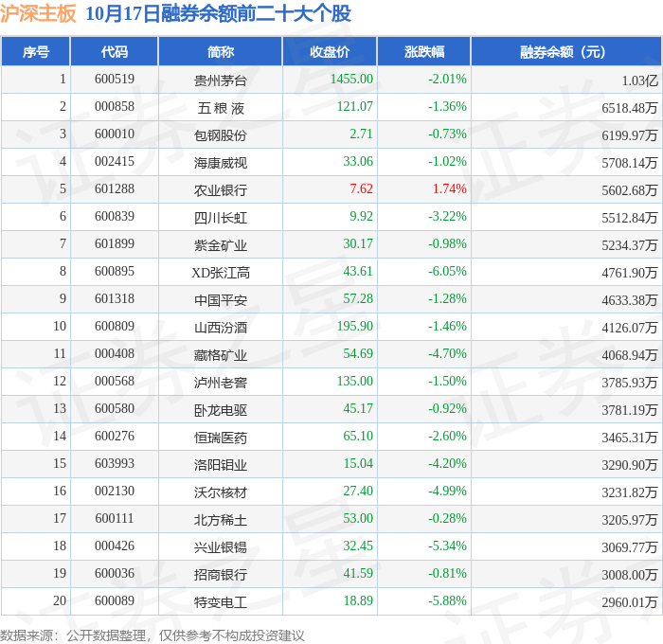The width and height of the screenshot is (663, 644).
Task: Click balance value 2960.01万
Action: [x=630, y=602]
